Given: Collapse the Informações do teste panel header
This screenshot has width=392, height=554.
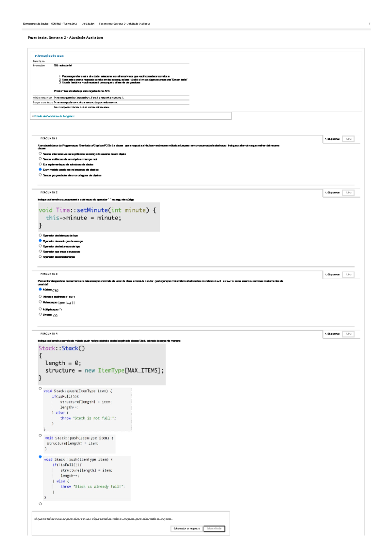Looking at the screenshot, I should coord(49,56).
